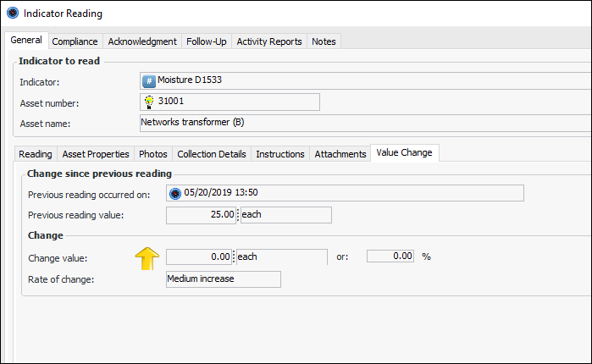Click the 'Change value:' label
592x364 pixels.
58,258
